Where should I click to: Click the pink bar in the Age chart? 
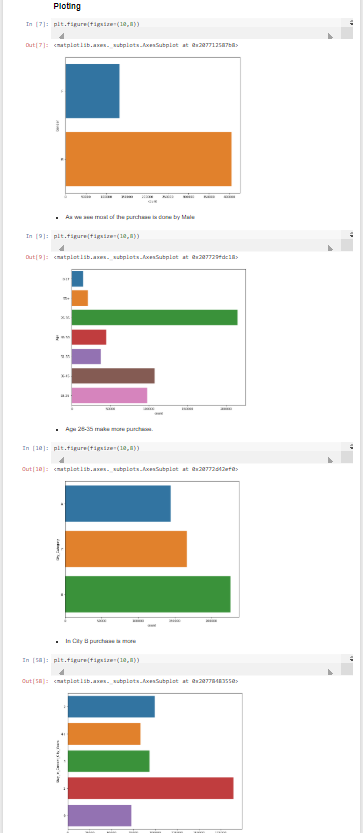click(x=109, y=395)
